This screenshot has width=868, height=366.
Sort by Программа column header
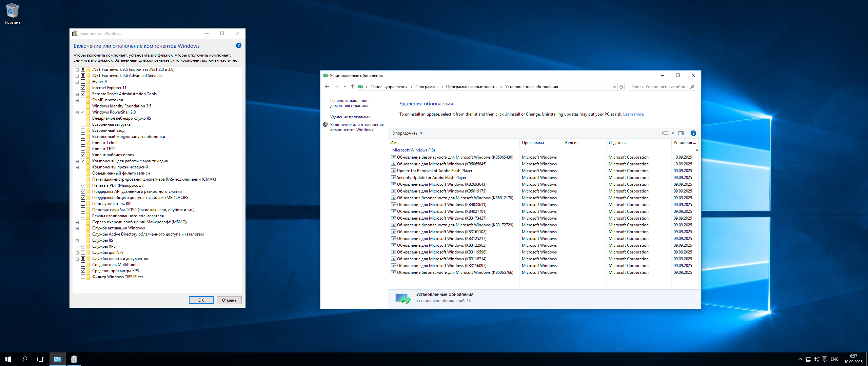(x=541, y=143)
